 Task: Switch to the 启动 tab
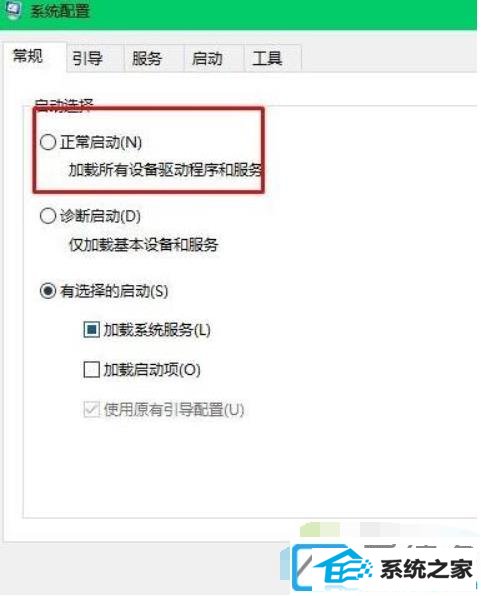click(x=207, y=59)
